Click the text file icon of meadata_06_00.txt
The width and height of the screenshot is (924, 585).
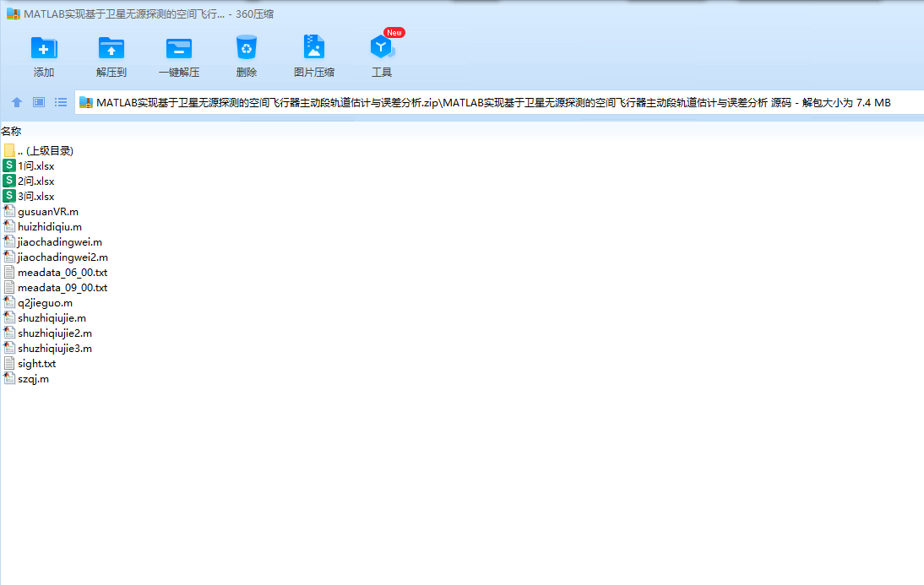[x=8, y=272]
